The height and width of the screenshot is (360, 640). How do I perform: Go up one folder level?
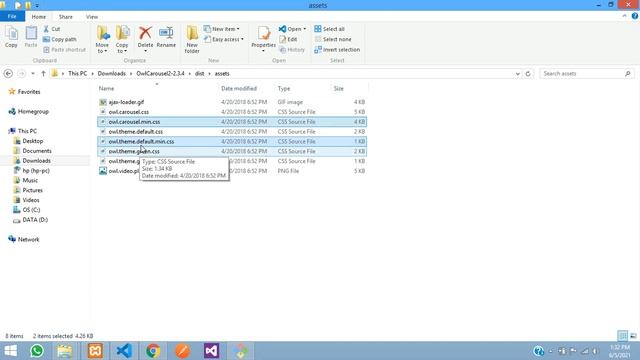click(43, 73)
